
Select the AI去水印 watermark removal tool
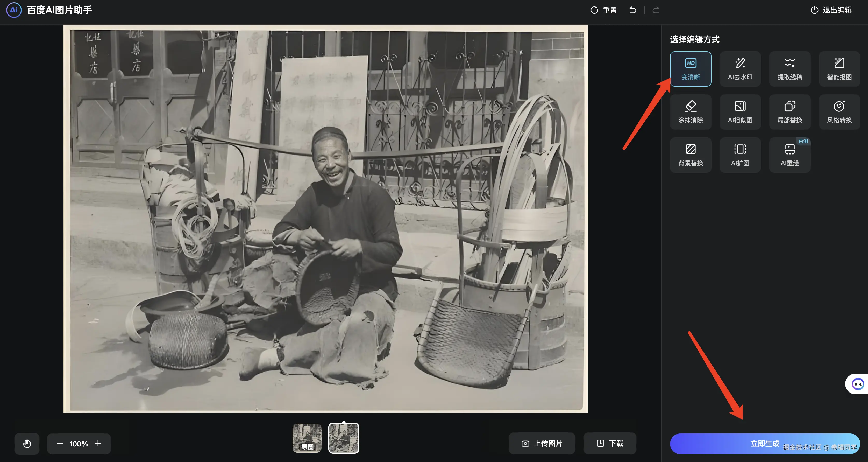[x=740, y=69]
